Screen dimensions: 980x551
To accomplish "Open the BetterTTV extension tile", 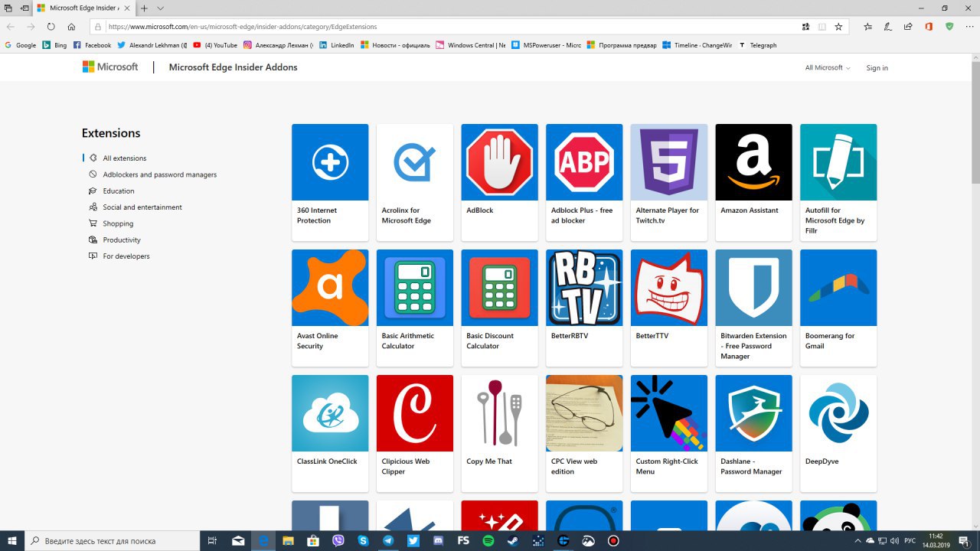I will coord(669,308).
